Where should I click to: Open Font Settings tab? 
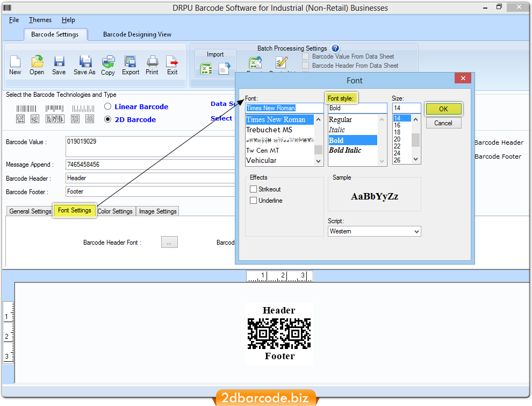coord(75,210)
